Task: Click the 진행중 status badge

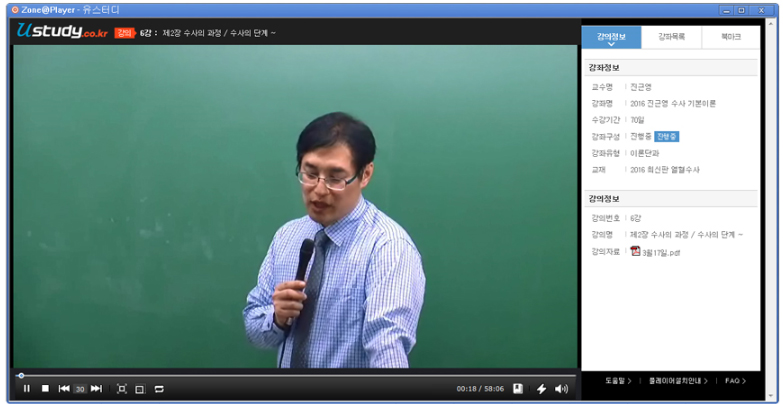Action: tap(667, 136)
